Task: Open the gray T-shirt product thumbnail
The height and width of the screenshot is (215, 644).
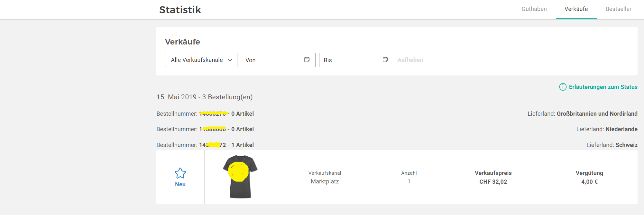Action: coord(240,177)
